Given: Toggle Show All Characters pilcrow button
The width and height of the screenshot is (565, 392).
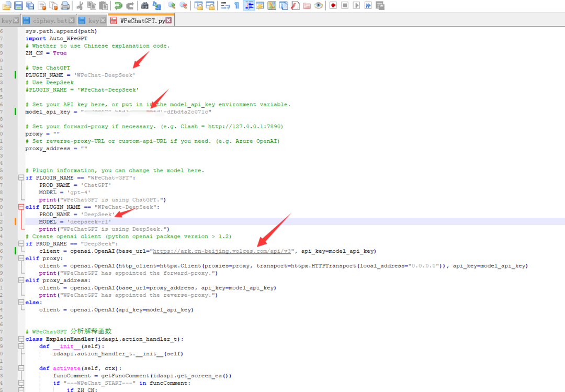Looking at the screenshot, I should click(x=237, y=6).
